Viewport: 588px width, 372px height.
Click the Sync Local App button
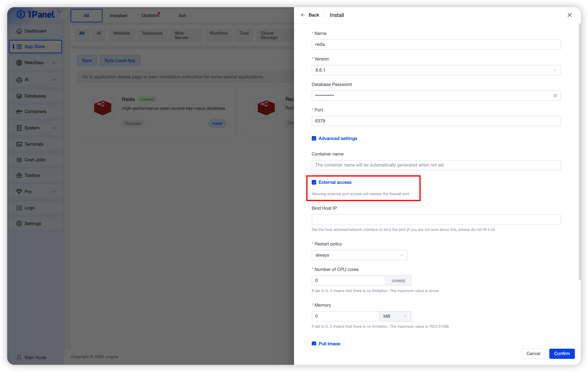pyautogui.click(x=120, y=61)
